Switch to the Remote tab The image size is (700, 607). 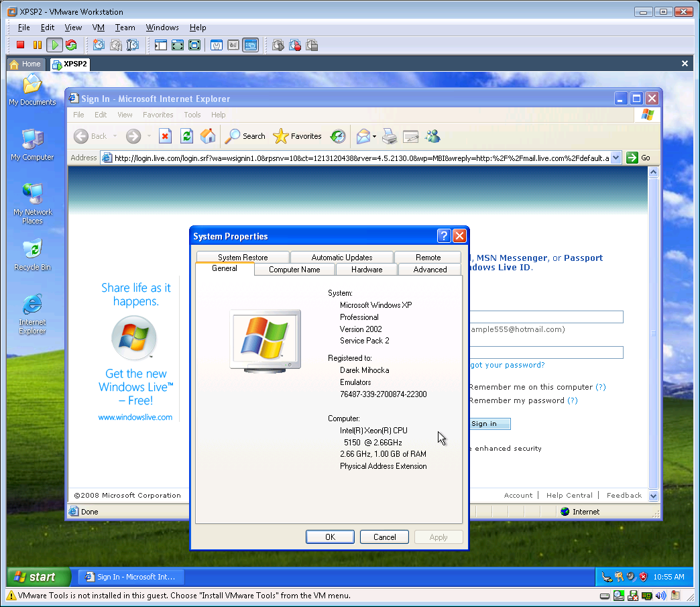pos(428,258)
